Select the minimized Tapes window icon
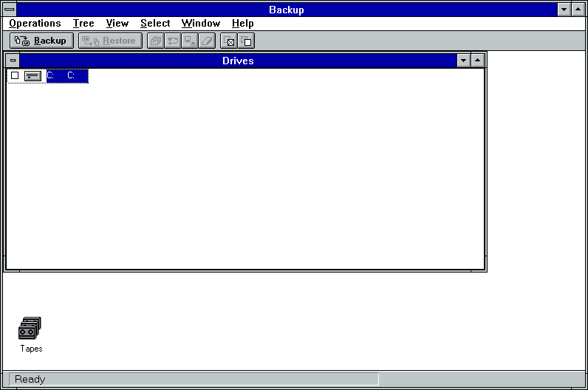Image resolution: width=588 pixels, height=390 pixels. coord(30,329)
